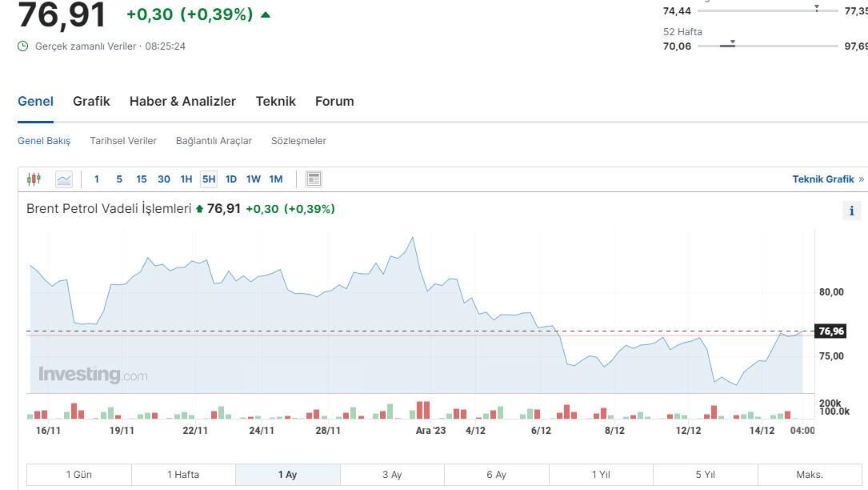868x490 pixels.
Task: Select the 3 Ay time range
Action: (392, 475)
